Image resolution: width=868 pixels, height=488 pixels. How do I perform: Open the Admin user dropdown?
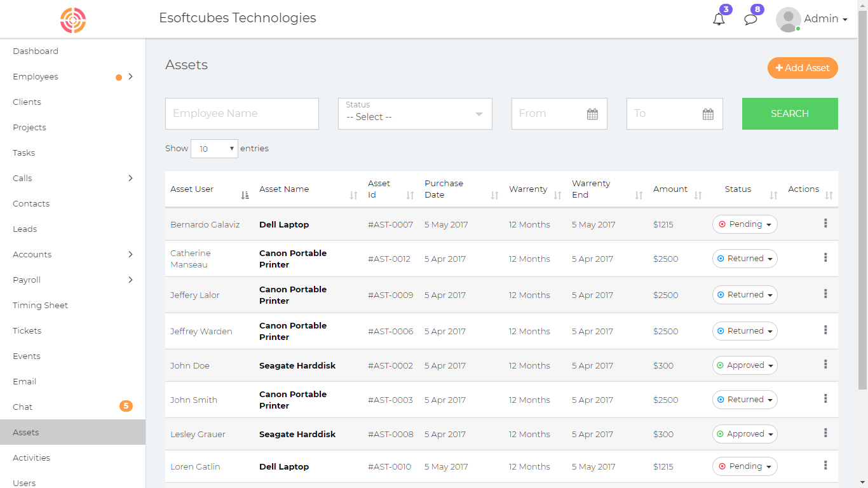[x=825, y=19]
